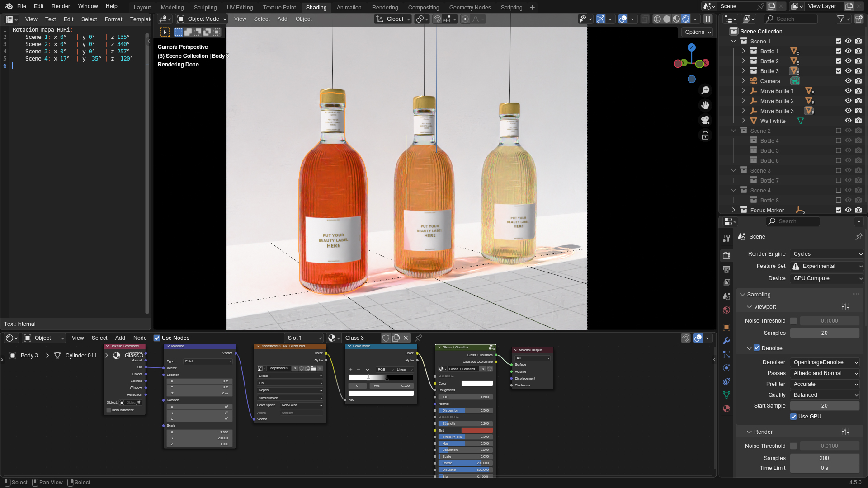Open the Render menu in top bar
This screenshot has height=488, width=868.
click(61, 6)
